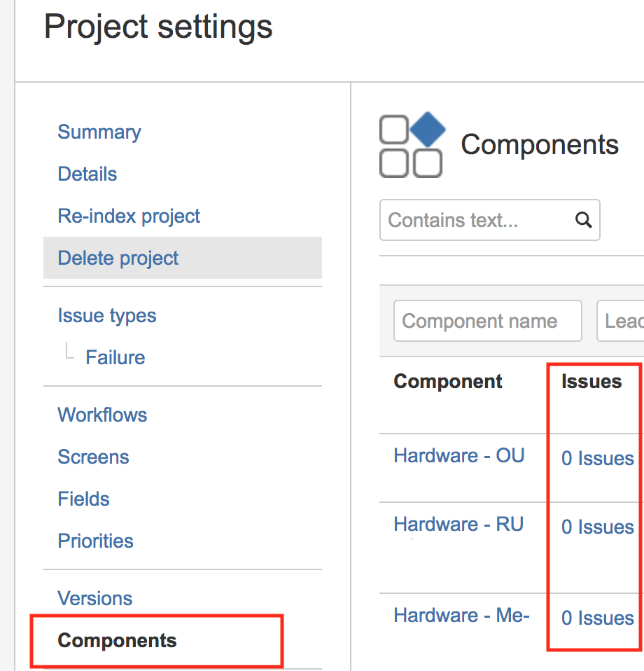
Task: Open the Workflows page
Action: (x=102, y=415)
